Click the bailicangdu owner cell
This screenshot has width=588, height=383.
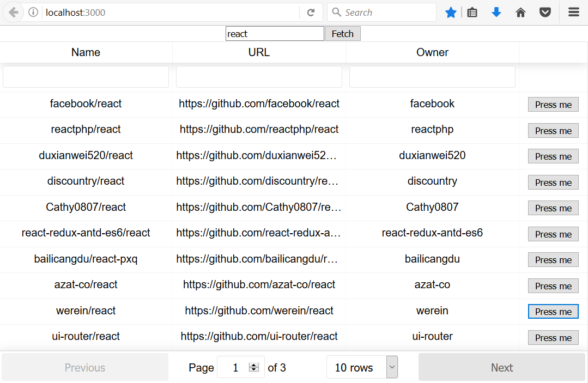[x=432, y=259]
